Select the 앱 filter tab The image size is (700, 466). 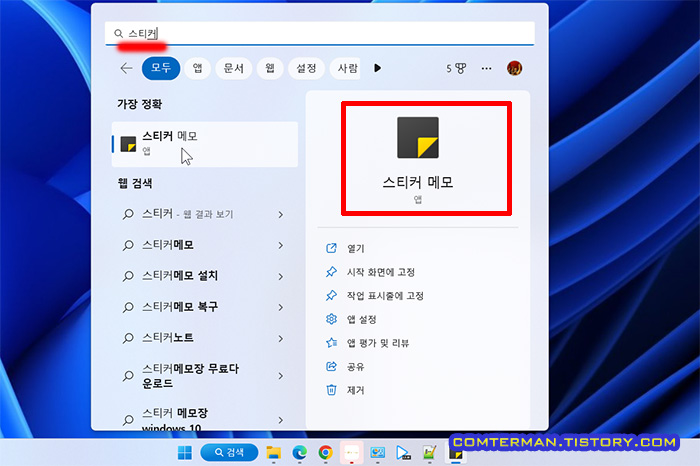coord(197,68)
